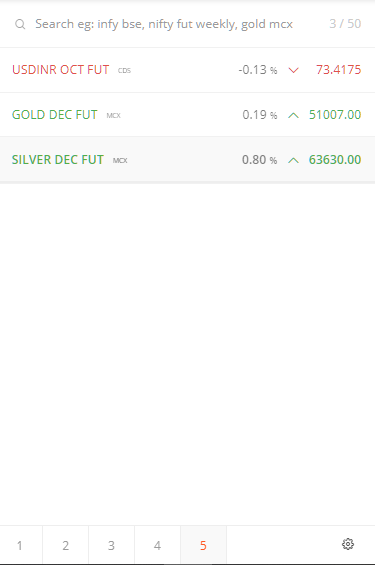This screenshot has height=565, width=375.
Task: Click SILVER price 63630.00
Action: [x=335, y=160]
